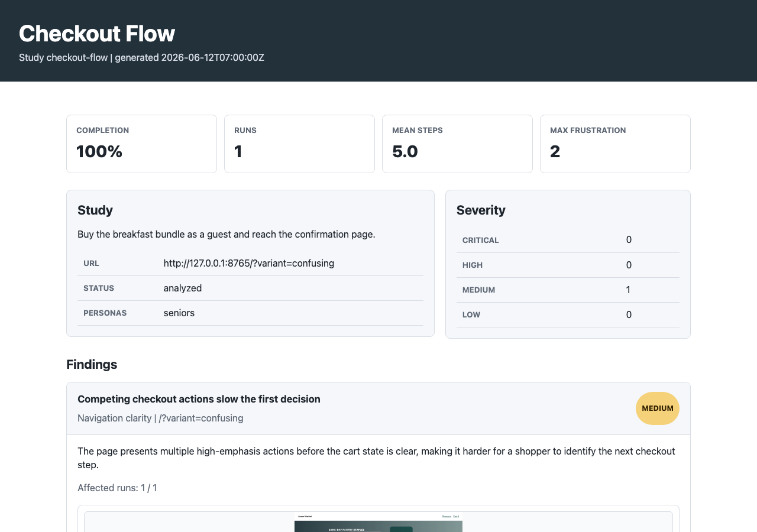This screenshot has height=532, width=757.
Task: Select the finding description paragraph
Action: [376, 458]
